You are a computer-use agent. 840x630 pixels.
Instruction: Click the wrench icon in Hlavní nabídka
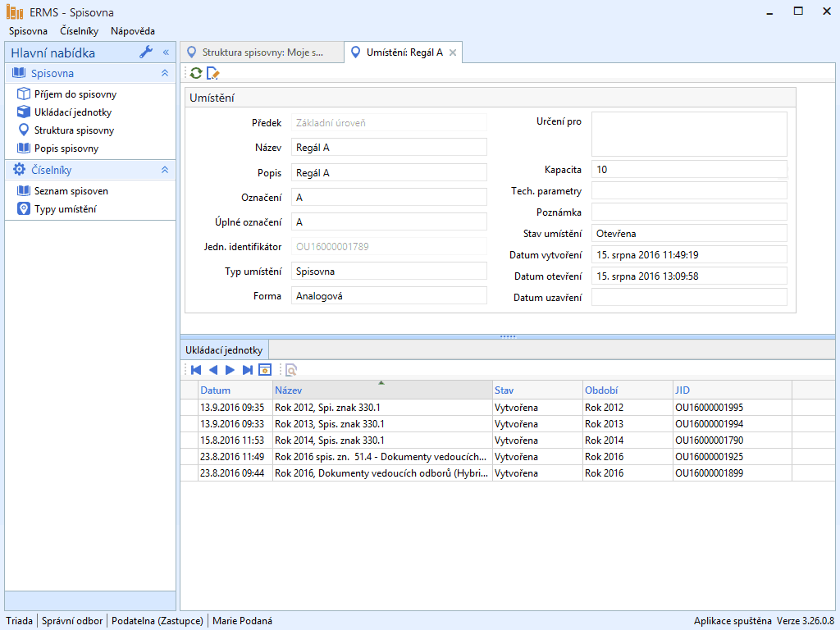(x=147, y=52)
